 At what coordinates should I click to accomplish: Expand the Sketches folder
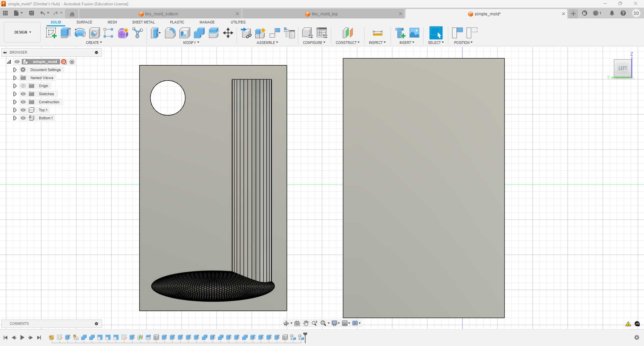15,94
